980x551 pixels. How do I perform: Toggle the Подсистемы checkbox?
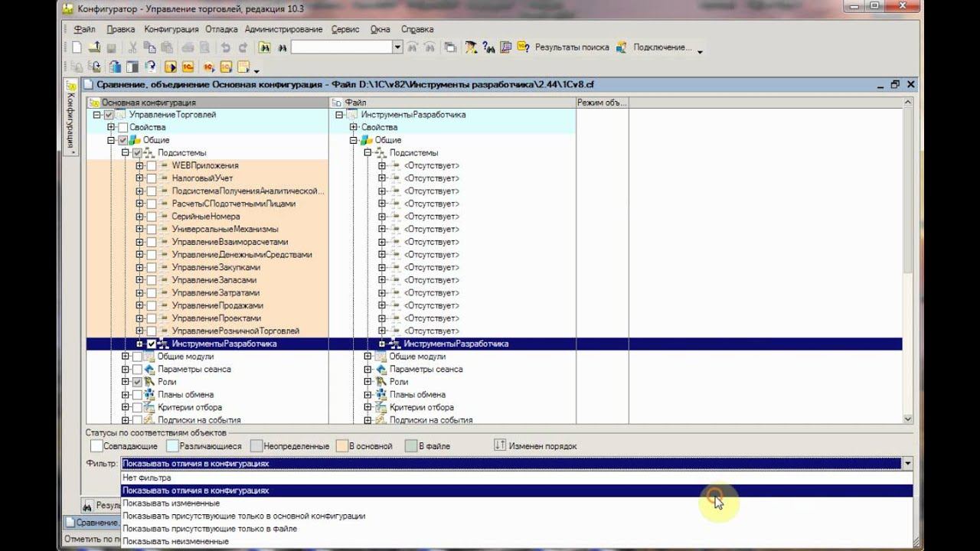[137, 153]
